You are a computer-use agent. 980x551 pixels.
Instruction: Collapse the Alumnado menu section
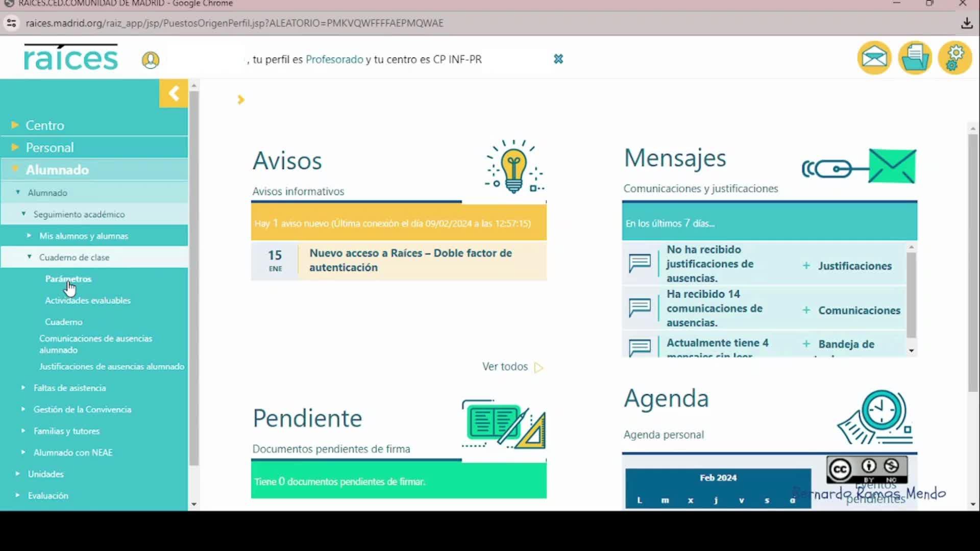point(57,170)
